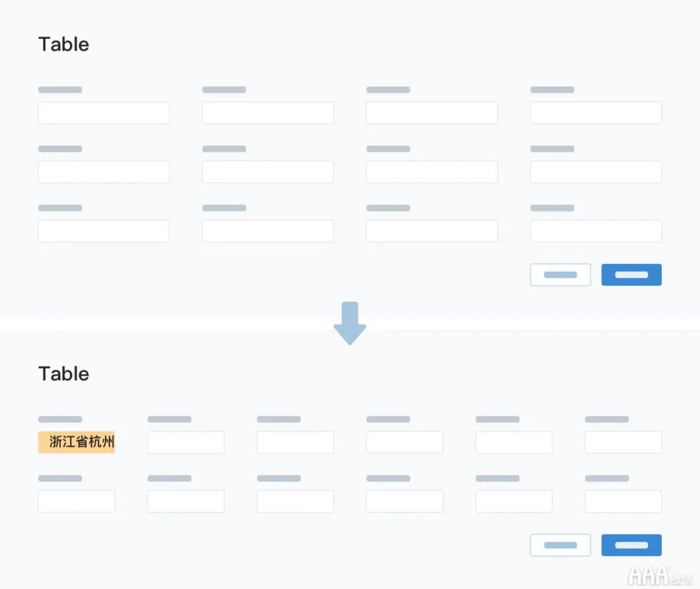This screenshot has height=589, width=700.
Task: Click the first input field in the top form's first row
Action: point(104,113)
